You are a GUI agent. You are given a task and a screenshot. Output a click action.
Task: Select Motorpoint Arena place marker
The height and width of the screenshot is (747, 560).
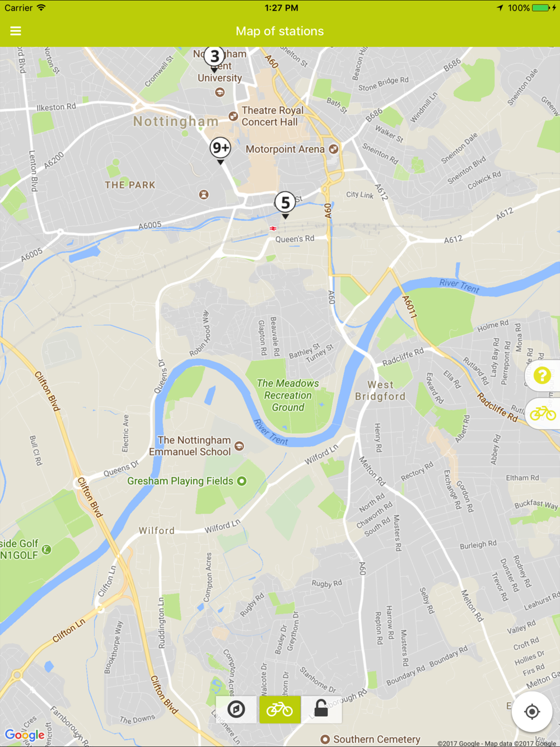click(334, 149)
